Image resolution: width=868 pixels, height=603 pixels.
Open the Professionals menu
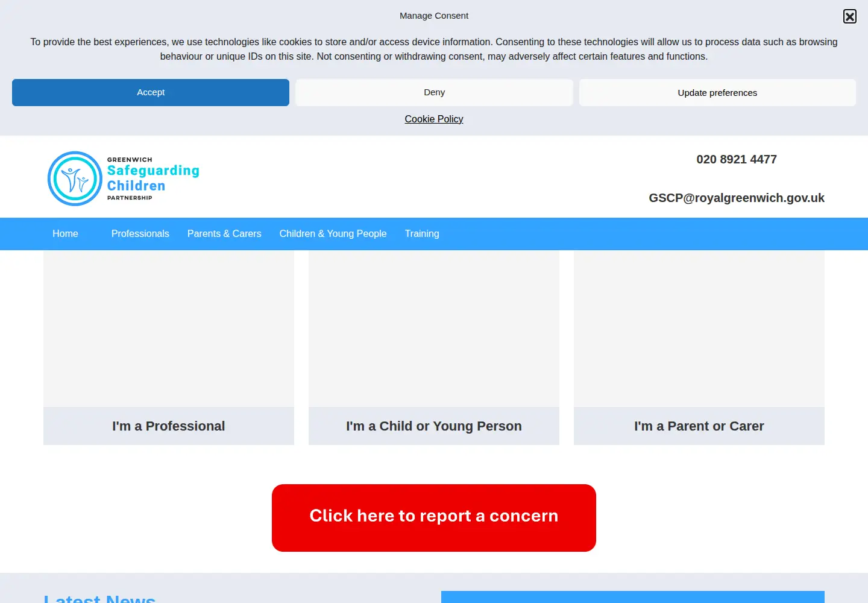(x=140, y=233)
